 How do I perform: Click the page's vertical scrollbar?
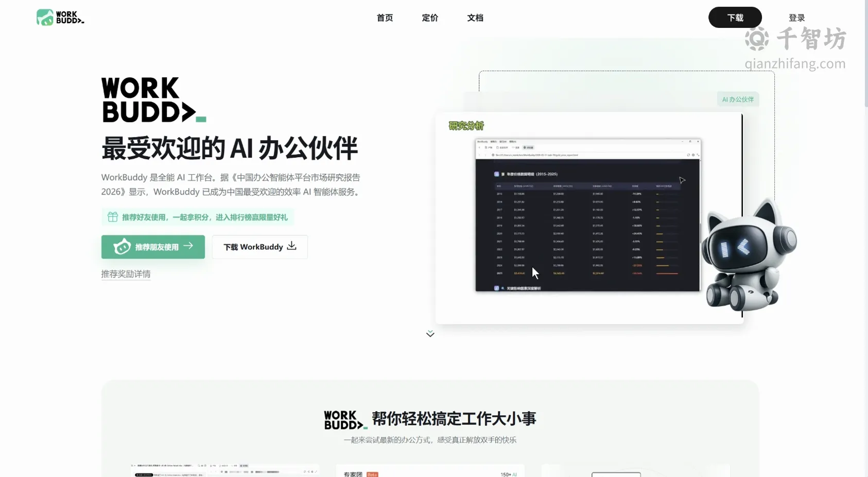pos(865,54)
